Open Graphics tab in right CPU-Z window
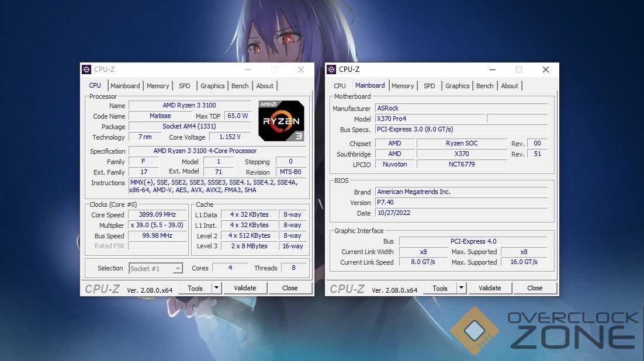Image resolution: width=644 pixels, height=361 pixels. (457, 86)
